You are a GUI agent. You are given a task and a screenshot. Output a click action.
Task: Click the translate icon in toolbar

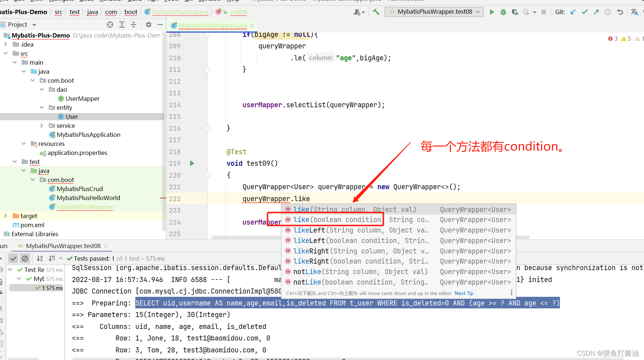pyautogui.click(x=635, y=12)
